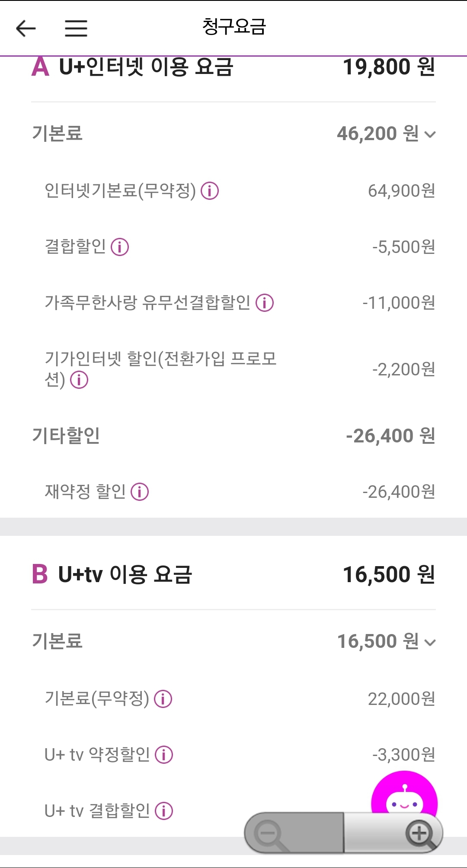Select the B U+tv 이용 요금 heading
The height and width of the screenshot is (868, 467).
[x=112, y=574]
